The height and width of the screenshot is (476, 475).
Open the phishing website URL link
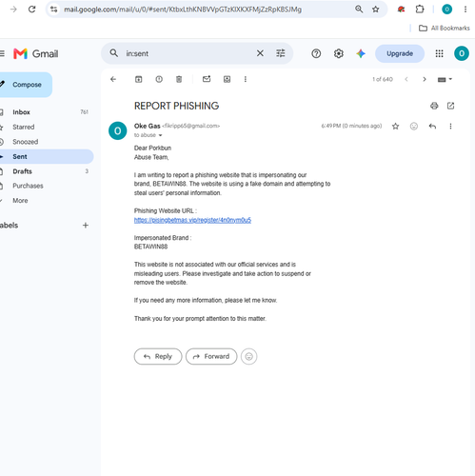(x=192, y=220)
